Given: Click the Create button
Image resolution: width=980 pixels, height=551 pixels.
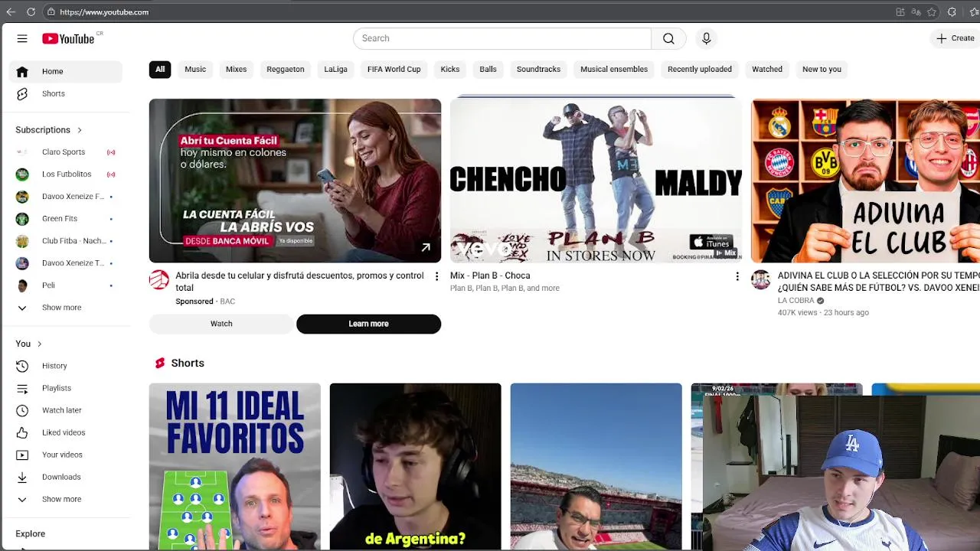Looking at the screenshot, I should [x=955, y=38].
